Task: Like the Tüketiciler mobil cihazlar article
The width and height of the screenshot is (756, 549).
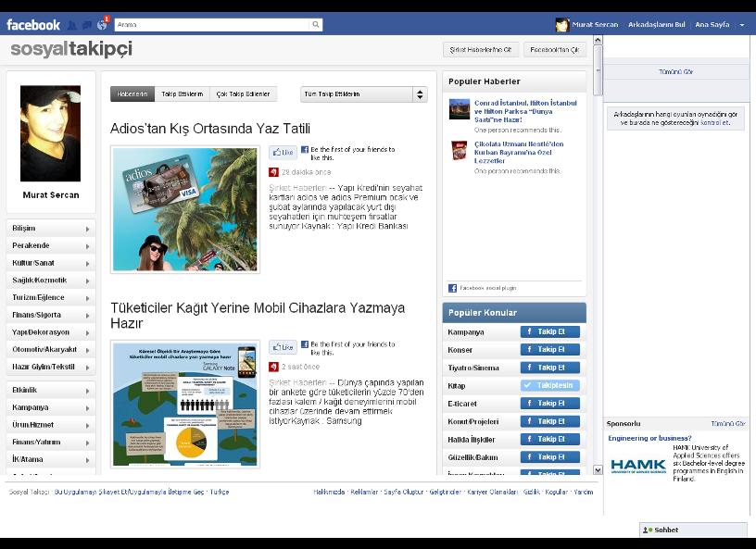Action: tap(283, 347)
